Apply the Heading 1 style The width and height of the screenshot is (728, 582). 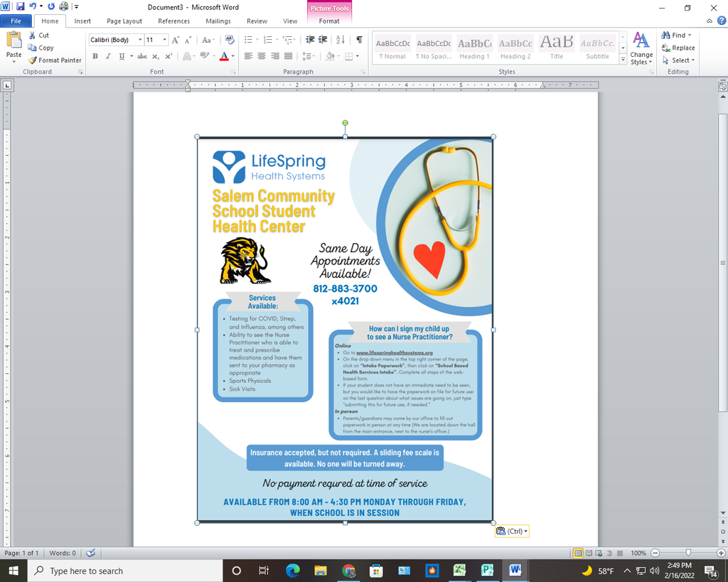coord(474,49)
